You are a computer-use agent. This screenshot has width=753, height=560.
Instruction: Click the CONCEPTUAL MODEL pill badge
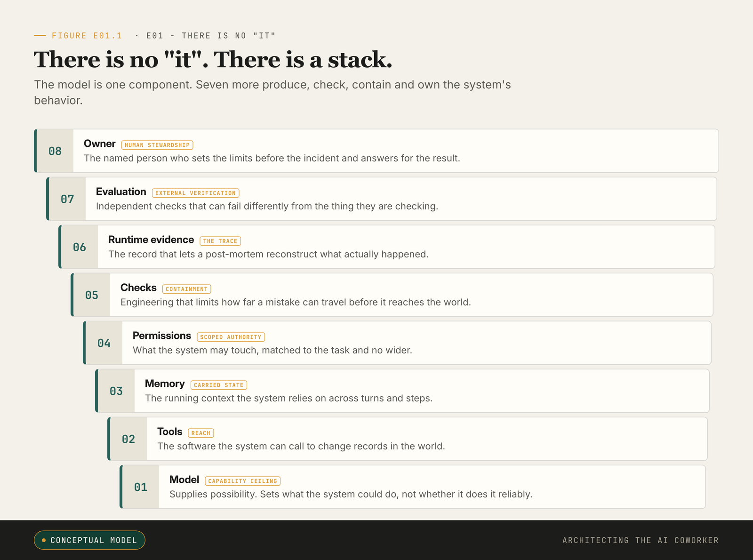(89, 540)
